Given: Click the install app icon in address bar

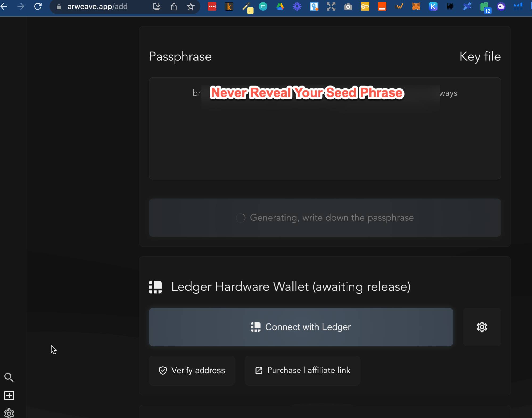Looking at the screenshot, I should point(156,6).
